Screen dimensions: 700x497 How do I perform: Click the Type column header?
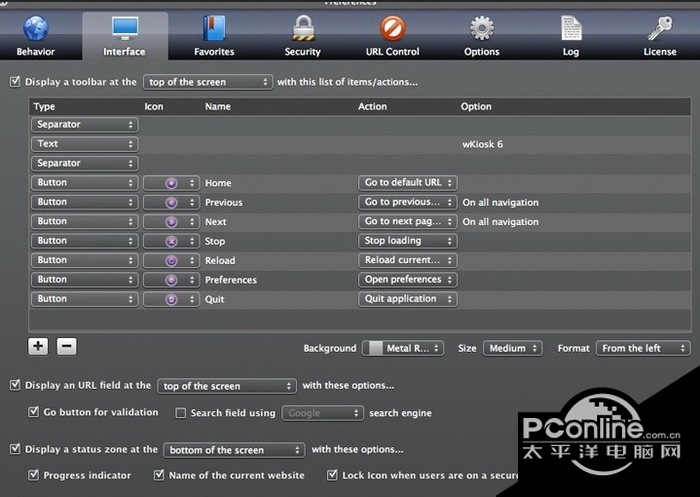44,107
